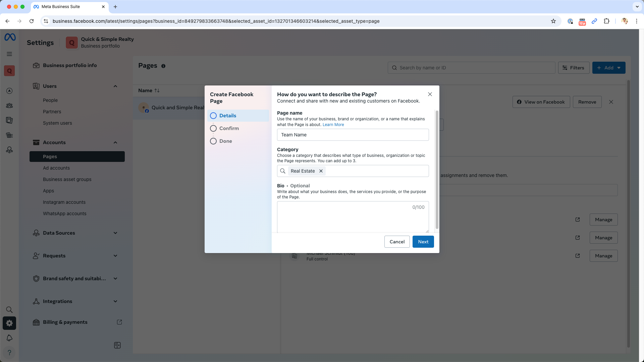This screenshot has width=644, height=362.
Task: Select the Confirm step
Action: pos(238,128)
